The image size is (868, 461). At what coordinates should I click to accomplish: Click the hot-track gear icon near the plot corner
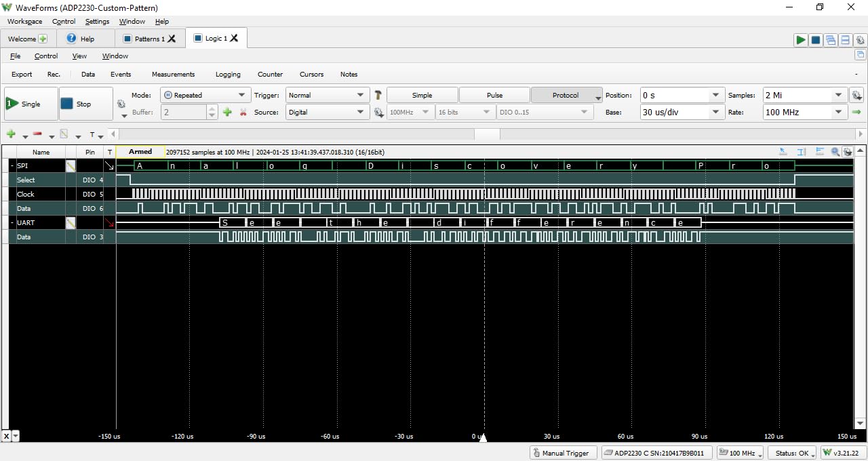(x=847, y=151)
